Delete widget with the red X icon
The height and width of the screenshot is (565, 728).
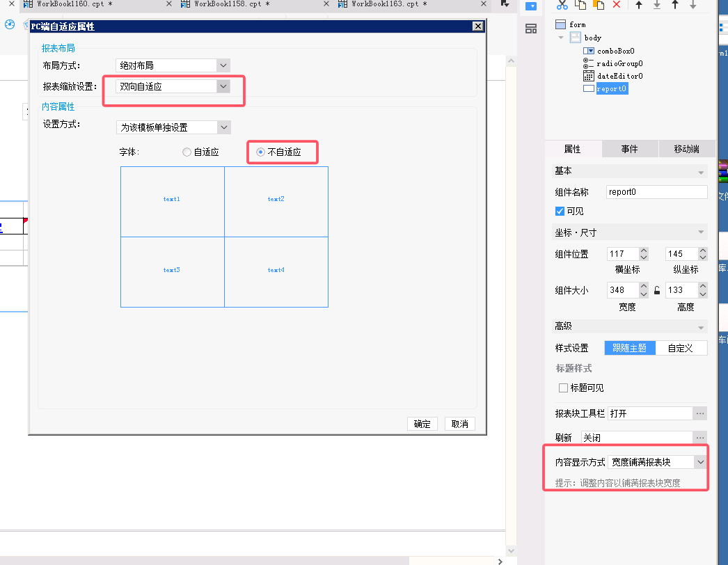pos(617,5)
